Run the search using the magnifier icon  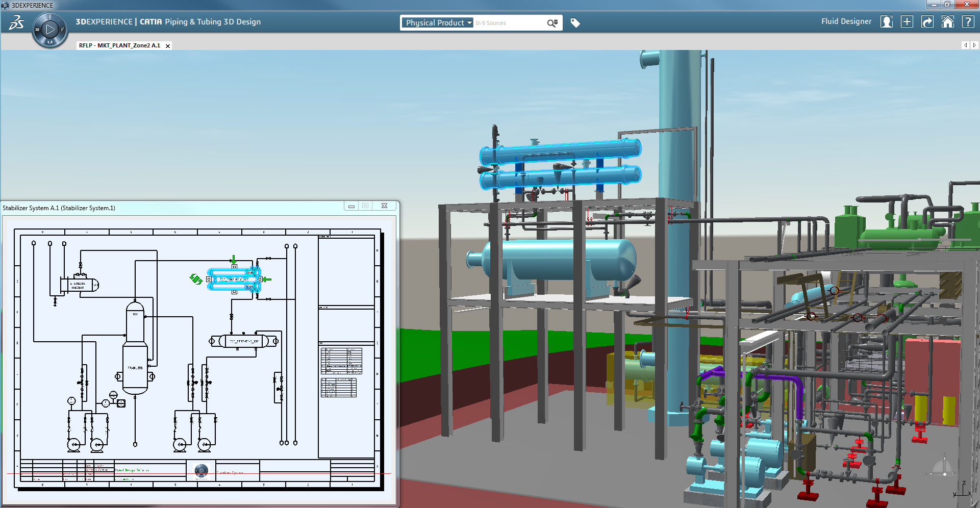(x=549, y=22)
